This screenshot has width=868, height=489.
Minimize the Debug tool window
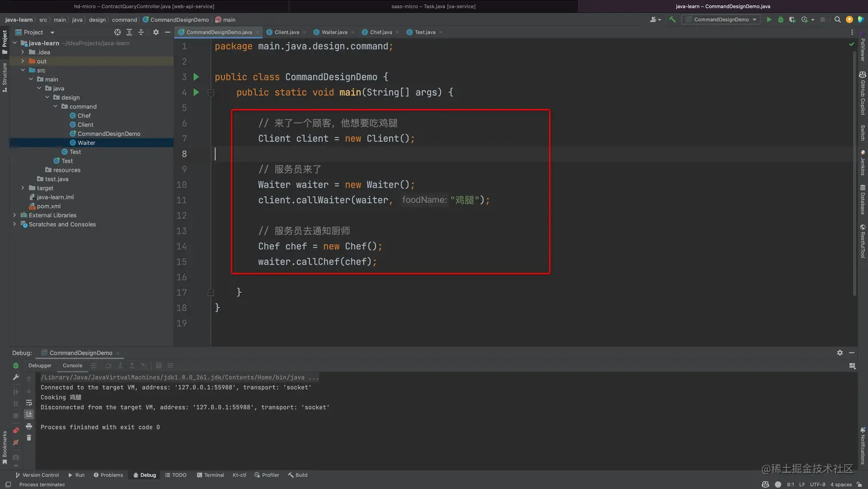852,353
